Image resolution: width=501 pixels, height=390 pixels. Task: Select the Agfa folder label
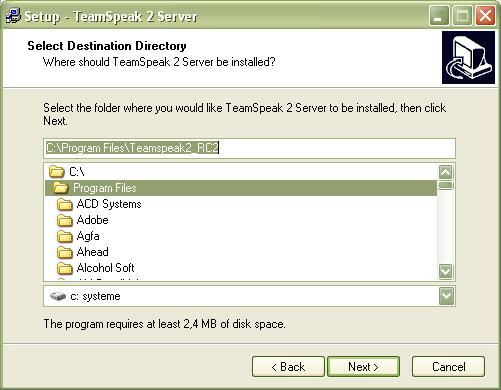[x=88, y=236]
